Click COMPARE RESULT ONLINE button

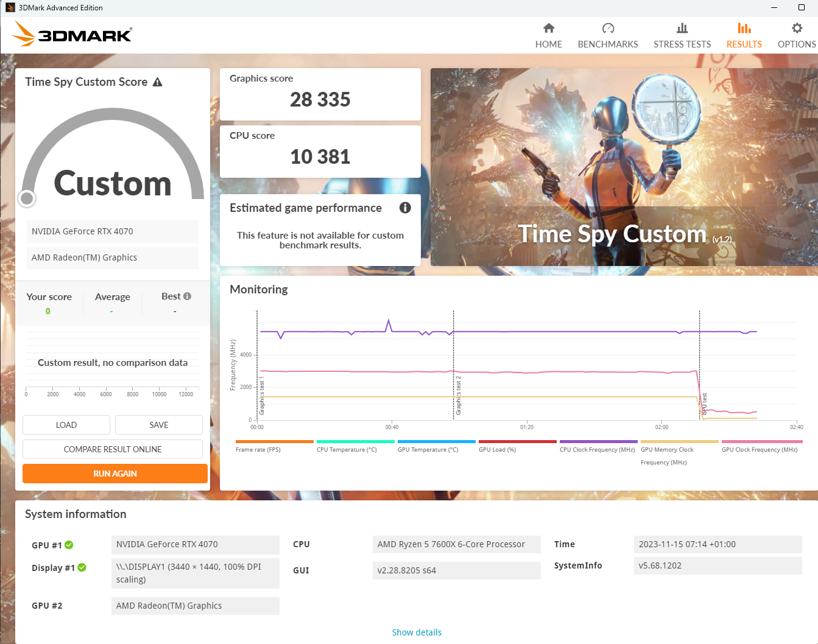click(113, 449)
